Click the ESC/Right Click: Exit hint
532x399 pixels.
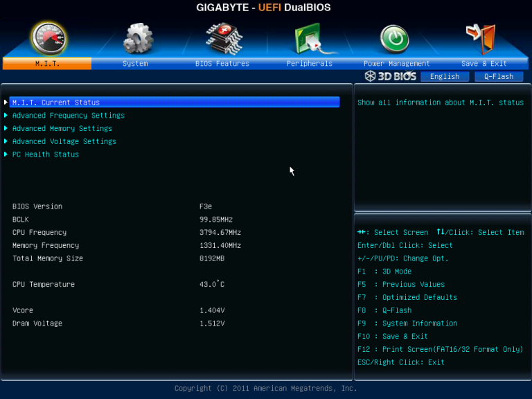point(400,362)
